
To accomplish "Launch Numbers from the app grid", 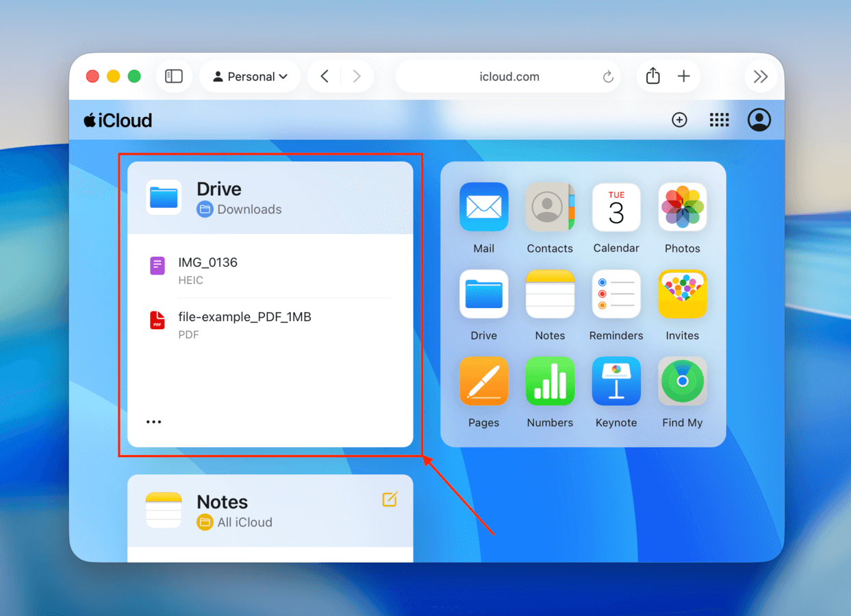I will pyautogui.click(x=550, y=381).
